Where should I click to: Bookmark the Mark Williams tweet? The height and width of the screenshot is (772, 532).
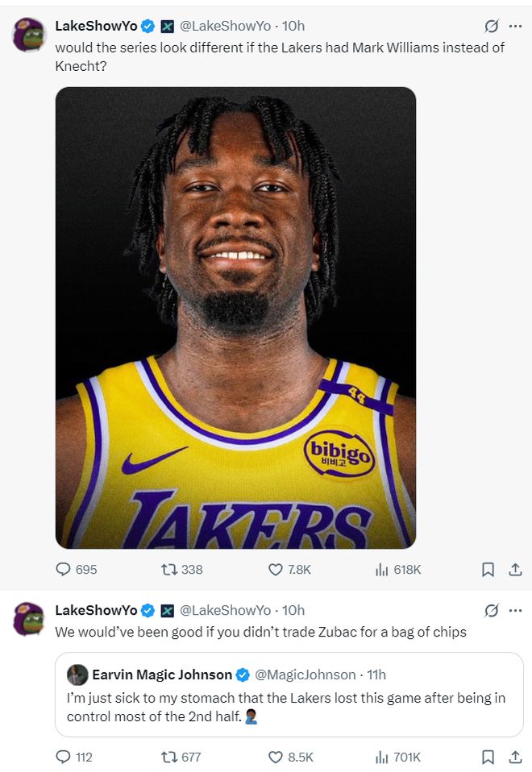[x=488, y=570]
